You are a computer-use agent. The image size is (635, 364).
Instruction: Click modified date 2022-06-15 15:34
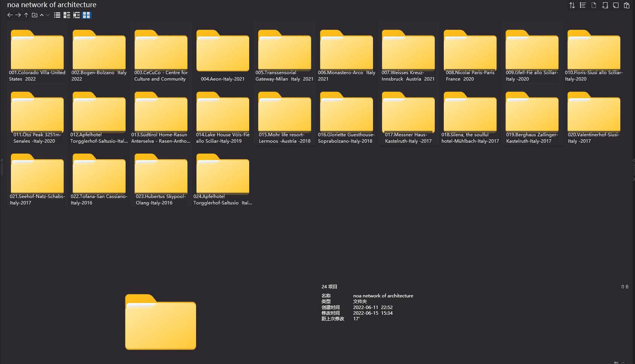click(373, 313)
